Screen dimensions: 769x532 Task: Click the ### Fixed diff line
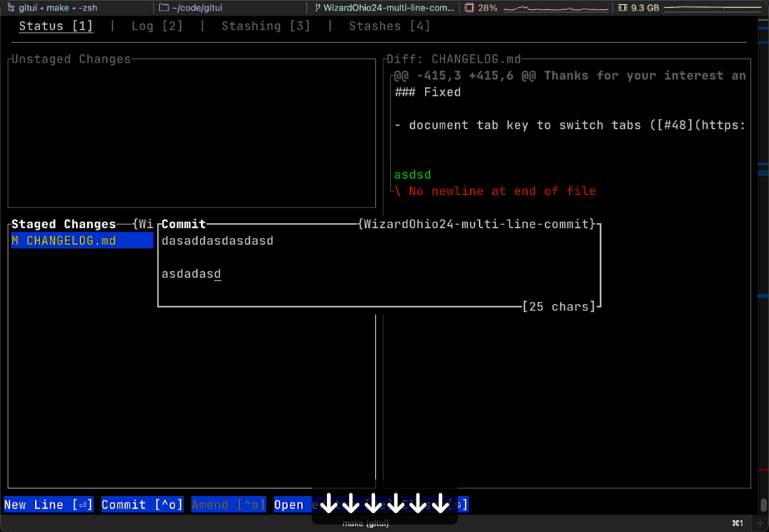[428, 92]
